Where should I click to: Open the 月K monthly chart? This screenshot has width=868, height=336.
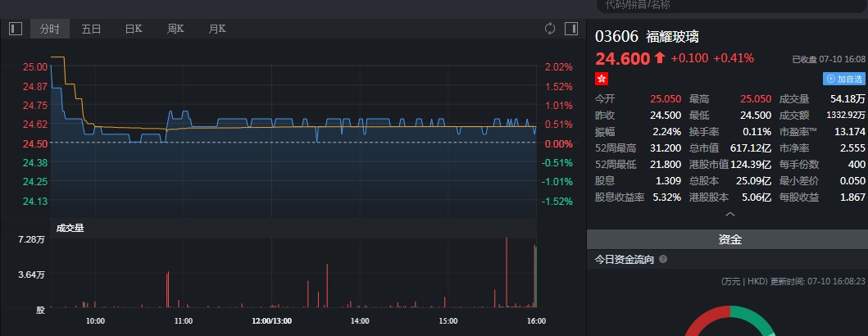pyautogui.click(x=217, y=29)
